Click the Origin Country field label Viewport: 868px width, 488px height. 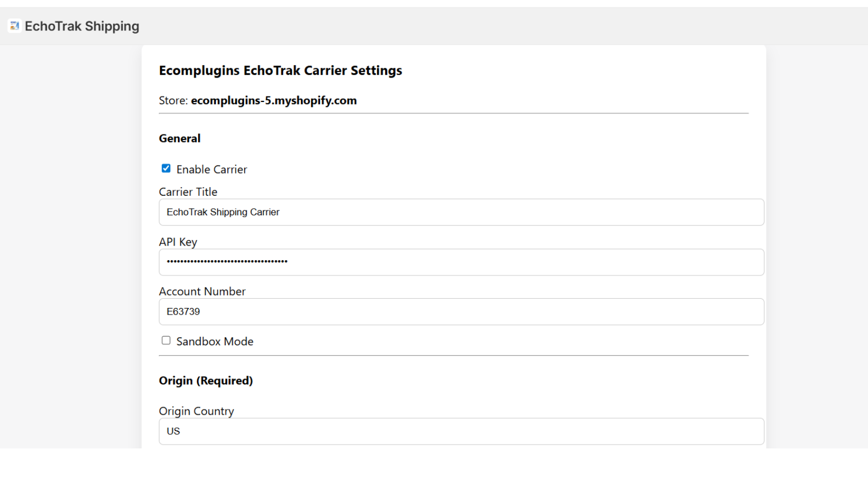click(196, 411)
